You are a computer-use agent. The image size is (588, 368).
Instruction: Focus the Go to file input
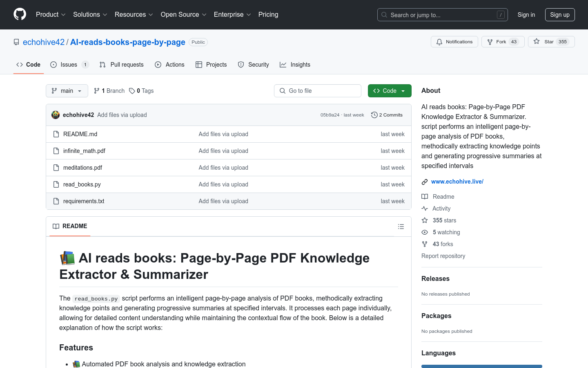click(318, 91)
